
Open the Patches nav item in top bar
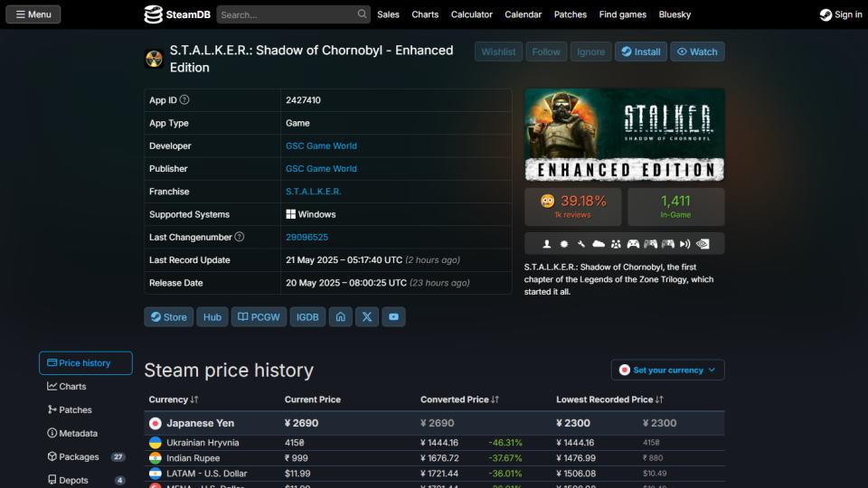[571, 14]
